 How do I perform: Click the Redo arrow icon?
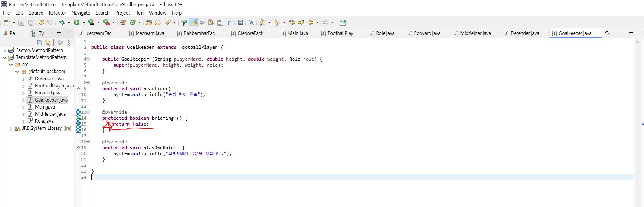pos(50,22)
